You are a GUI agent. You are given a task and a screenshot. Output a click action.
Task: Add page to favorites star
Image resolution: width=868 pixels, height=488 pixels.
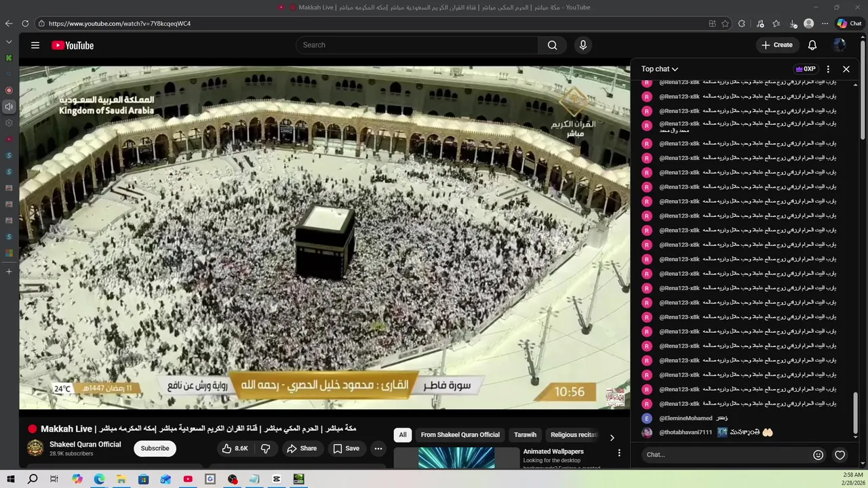tap(725, 23)
